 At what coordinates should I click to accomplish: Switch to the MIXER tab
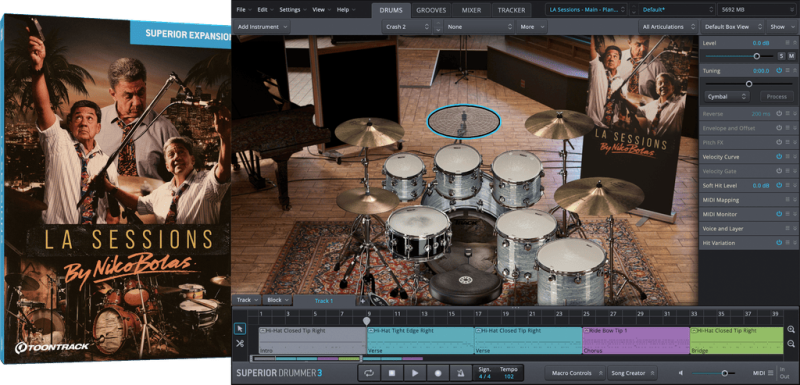(x=471, y=10)
